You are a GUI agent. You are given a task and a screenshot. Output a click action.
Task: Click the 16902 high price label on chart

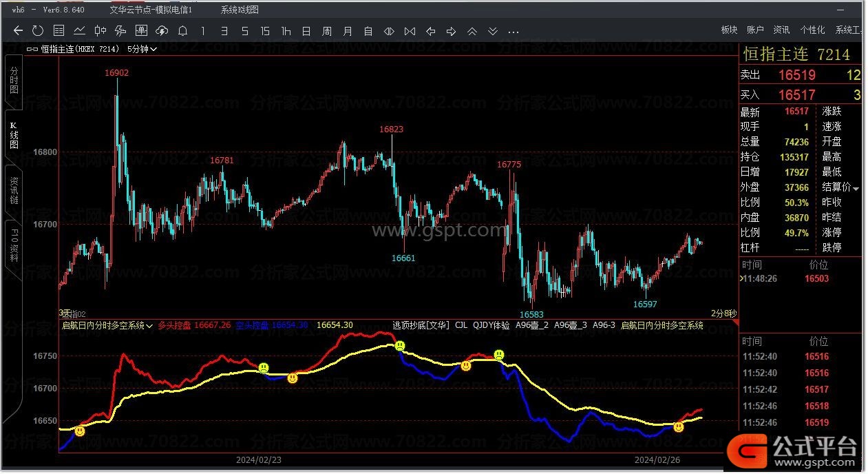pos(116,72)
